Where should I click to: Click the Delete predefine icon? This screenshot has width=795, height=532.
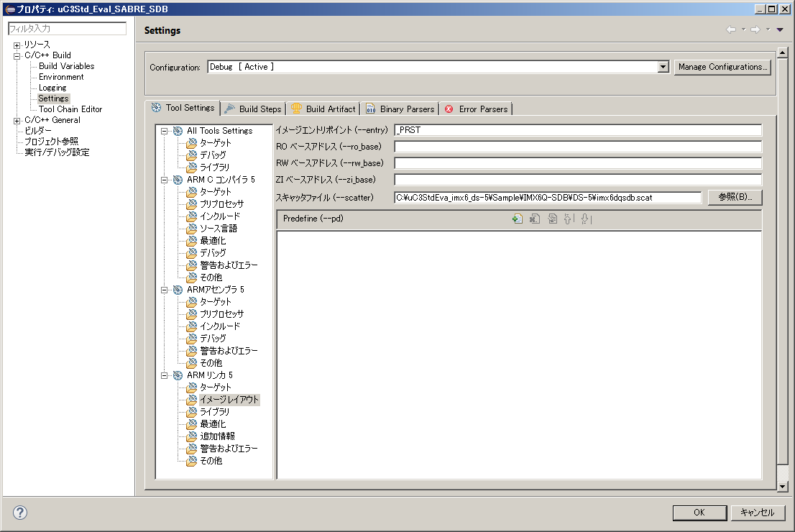coord(535,219)
